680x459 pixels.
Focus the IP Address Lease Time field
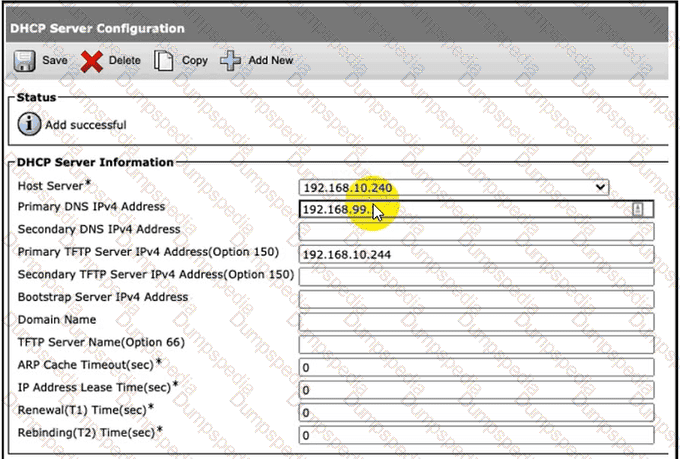point(476,390)
